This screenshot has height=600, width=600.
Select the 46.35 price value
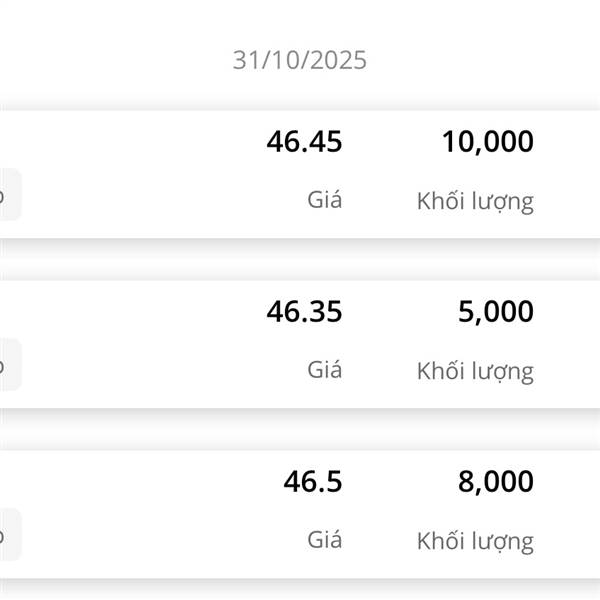[304, 312]
